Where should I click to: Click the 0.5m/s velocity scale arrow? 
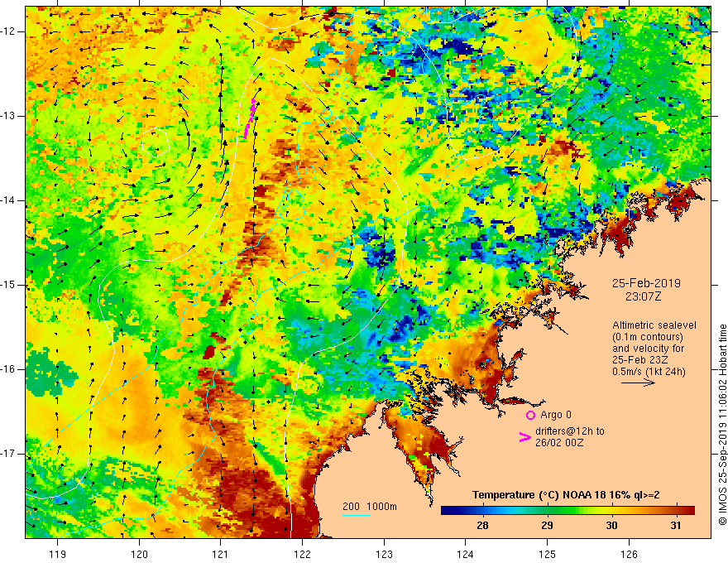(639, 383)
